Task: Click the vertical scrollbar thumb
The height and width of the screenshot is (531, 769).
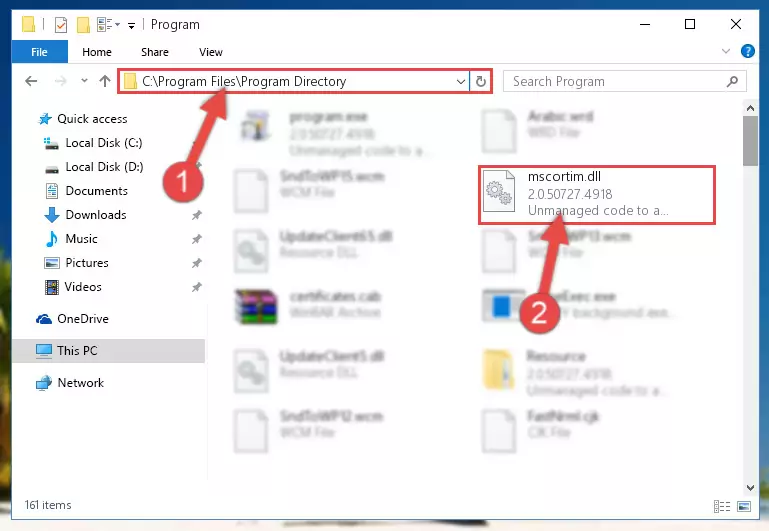Action: point(750,141)
